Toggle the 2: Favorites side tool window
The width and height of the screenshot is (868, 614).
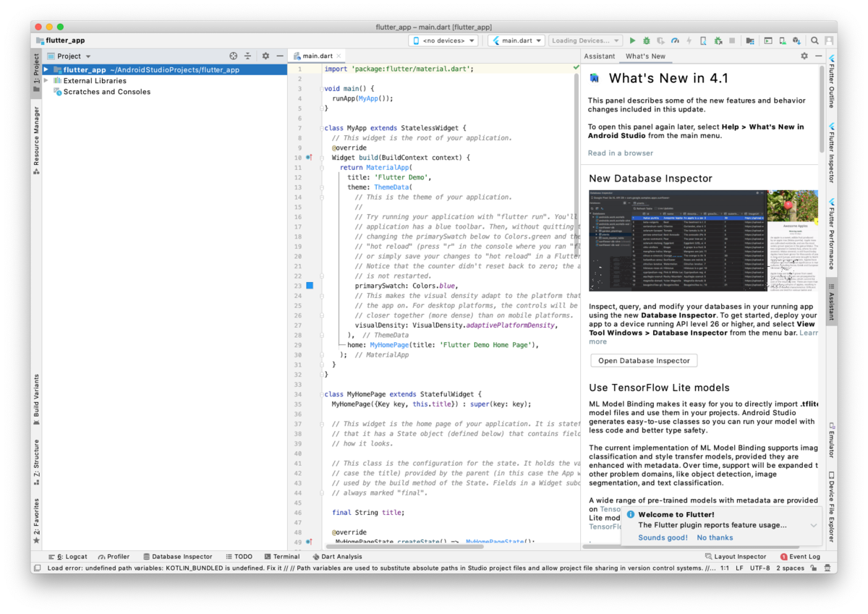point(36,521)
